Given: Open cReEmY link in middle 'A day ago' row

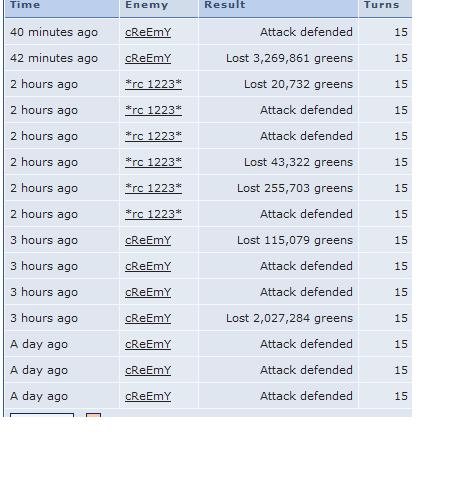Looking at the screenshot, I should [x=148, y=370].
